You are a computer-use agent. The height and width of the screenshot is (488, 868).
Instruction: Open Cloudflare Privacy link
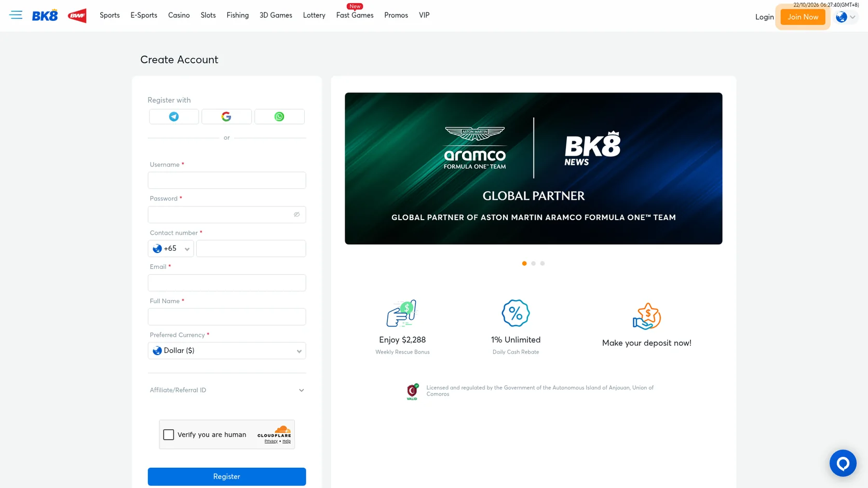point(271,441)
